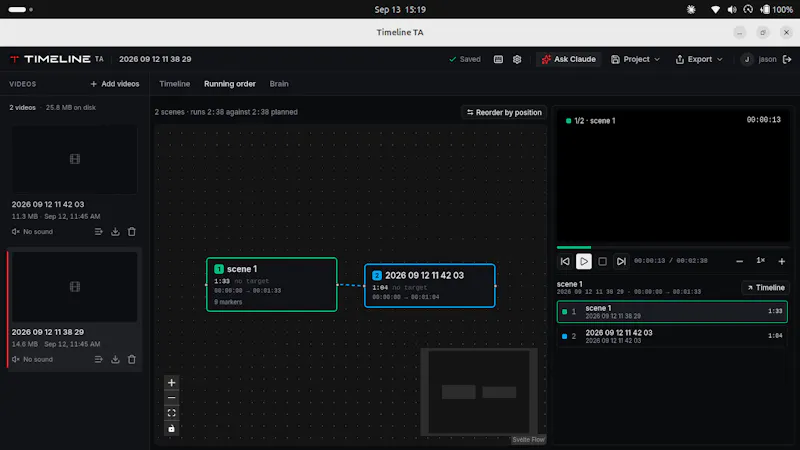Viewport: 800px width, 450px height.
Task: Switch to the Brain tab
Action: 279,84
